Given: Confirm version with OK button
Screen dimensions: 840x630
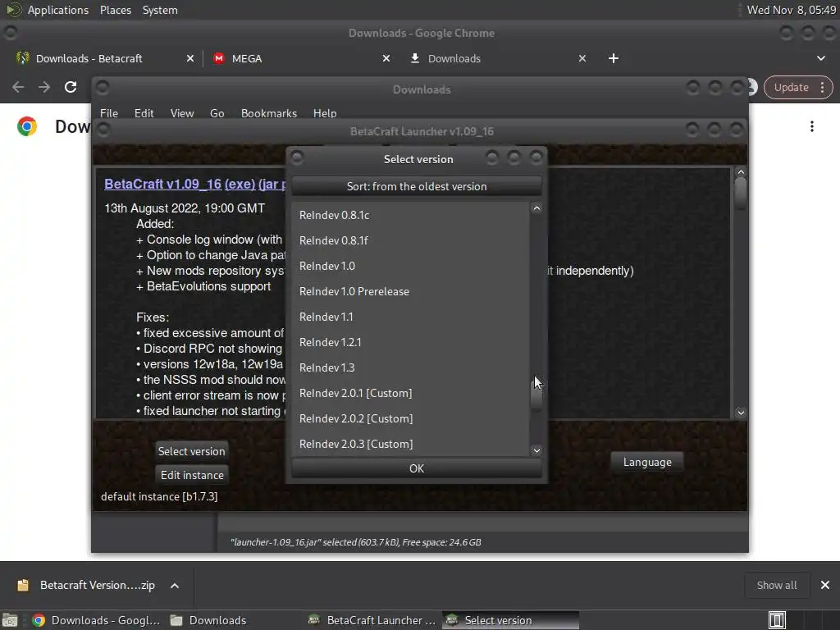Looking at the screenshot, I should (x=416, y=468).
